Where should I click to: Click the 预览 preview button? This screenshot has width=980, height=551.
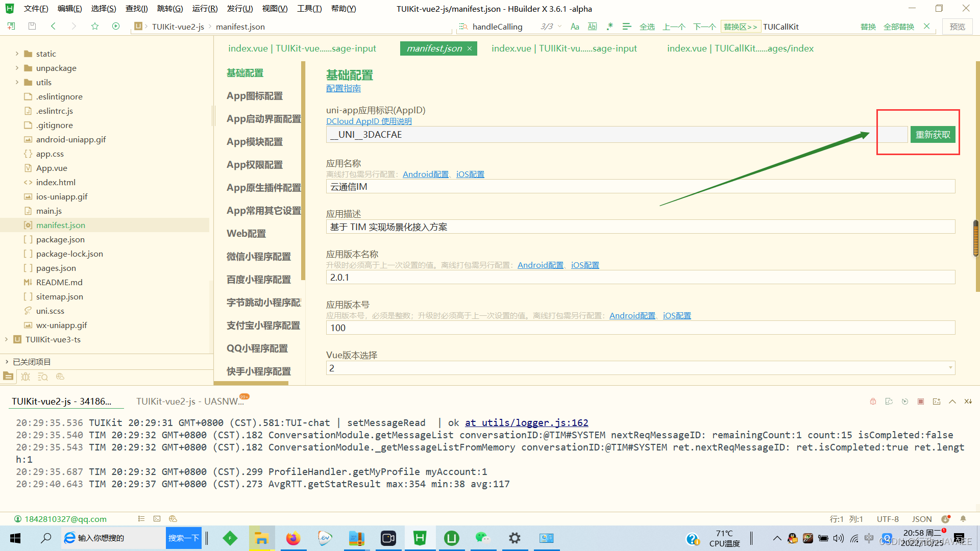pyautogui.click(x=958, y=27)
